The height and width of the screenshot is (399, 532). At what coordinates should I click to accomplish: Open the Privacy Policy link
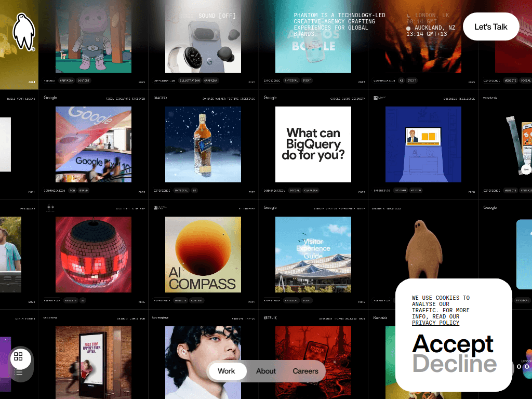(436, 323)
